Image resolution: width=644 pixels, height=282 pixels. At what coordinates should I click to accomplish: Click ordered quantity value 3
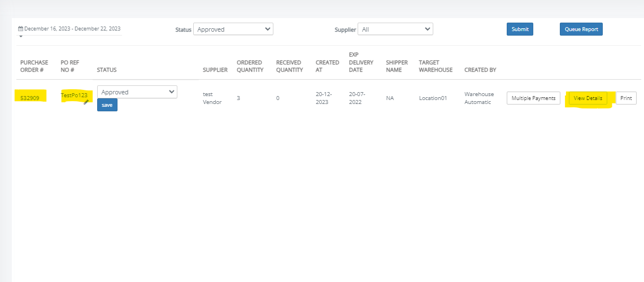coord(238,98)
